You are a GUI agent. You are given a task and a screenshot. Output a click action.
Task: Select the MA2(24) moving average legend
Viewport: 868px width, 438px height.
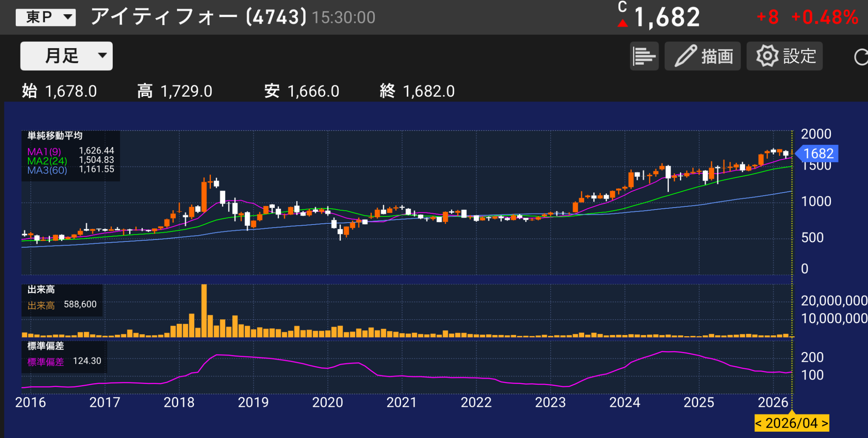(47, 160)
